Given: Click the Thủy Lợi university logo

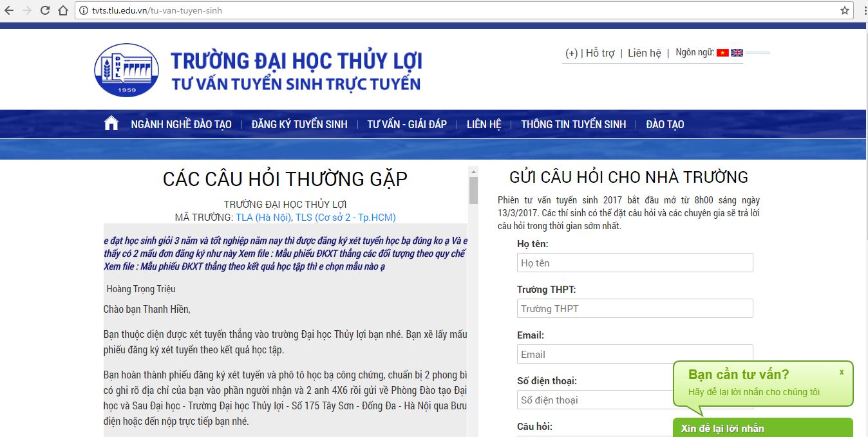Looking at the screenshot, I should (126, 70).
